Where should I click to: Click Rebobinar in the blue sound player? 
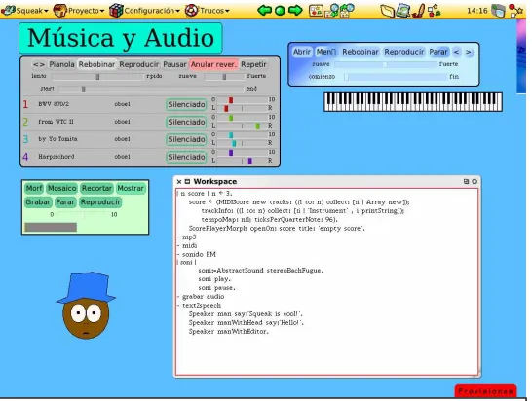(x=360, y=52)
